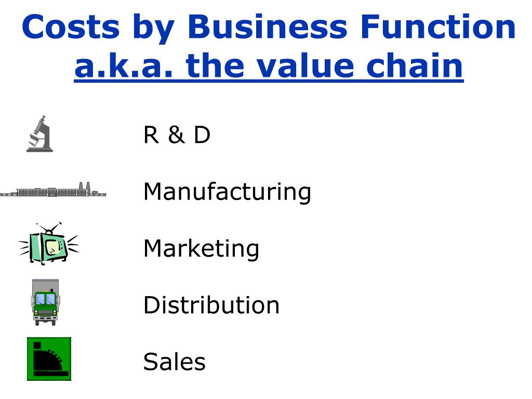The width and height of the screenshot is (532, 399).
Task: Click the underlined word value
Action: coord(305,65)
